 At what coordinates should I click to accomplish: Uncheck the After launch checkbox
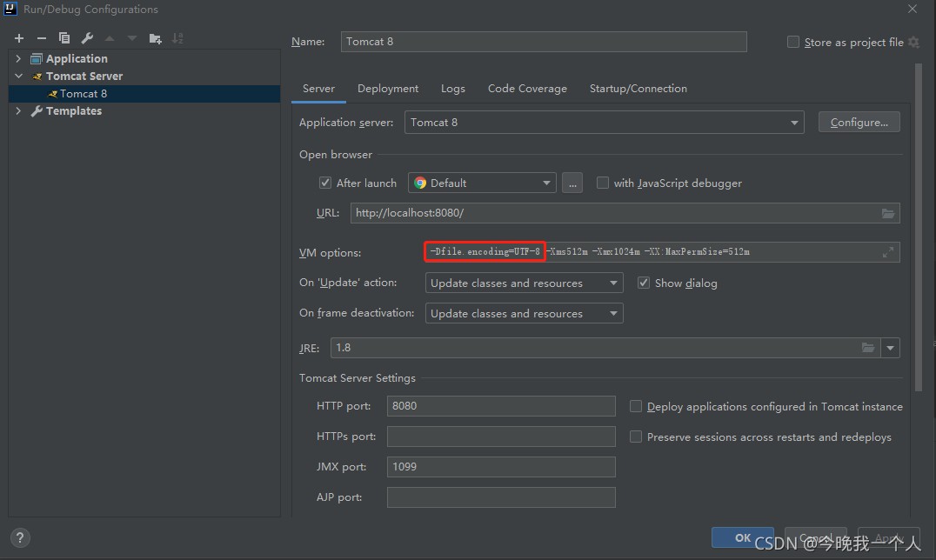coord(325,183)
